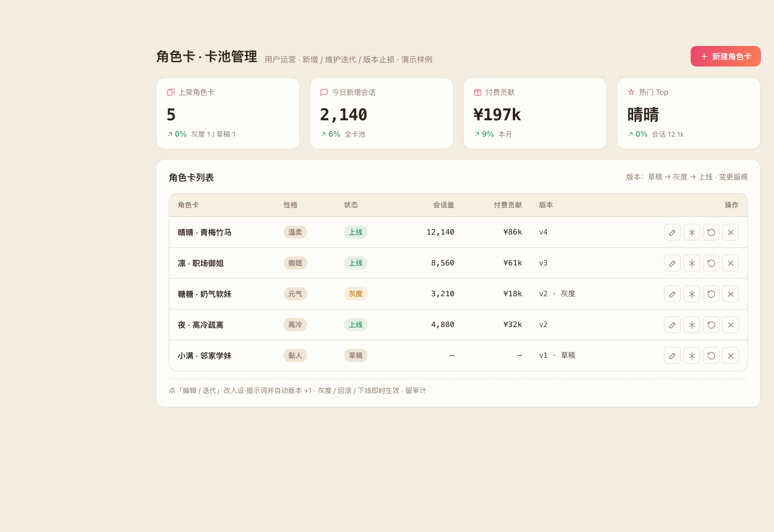Click the 版本 column header

(546, 205)
